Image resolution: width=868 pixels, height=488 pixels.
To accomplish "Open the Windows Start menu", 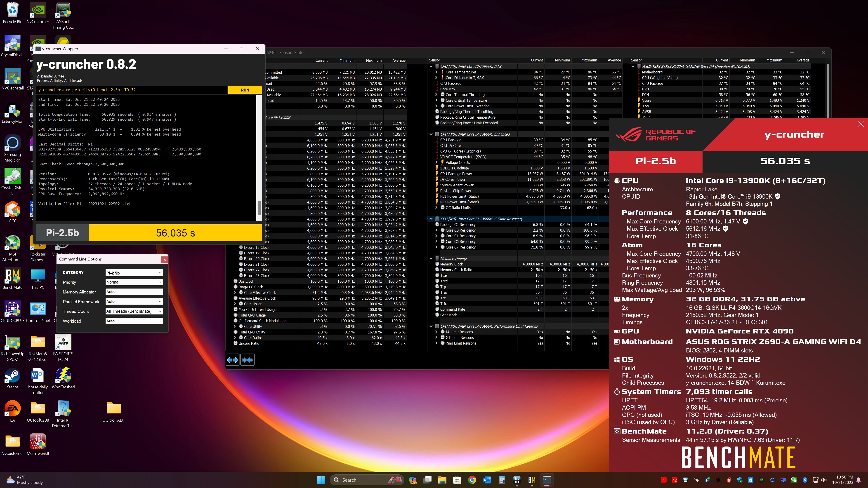I will click(321, 480).
